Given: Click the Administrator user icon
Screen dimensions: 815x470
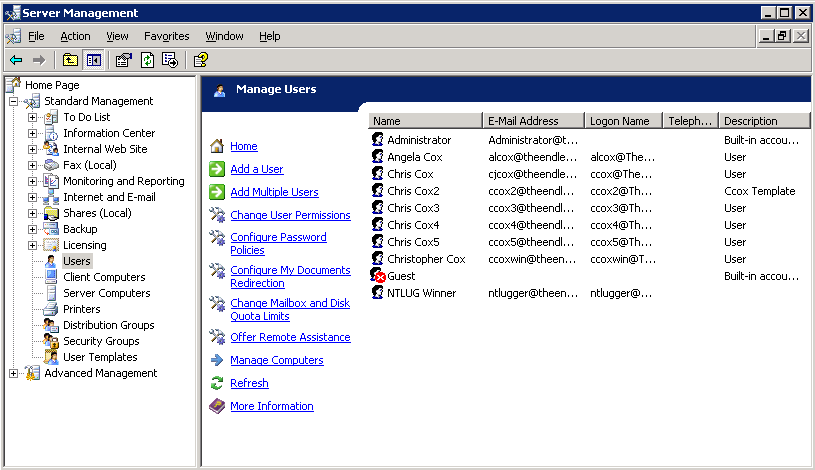Looking at the screenshot, I should click(378, 139).
